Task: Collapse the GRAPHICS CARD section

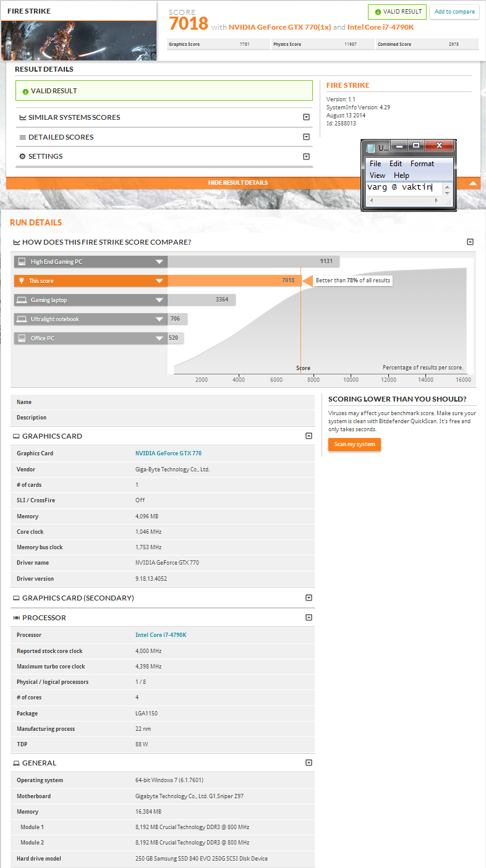Action: click(x=309, y=436)
